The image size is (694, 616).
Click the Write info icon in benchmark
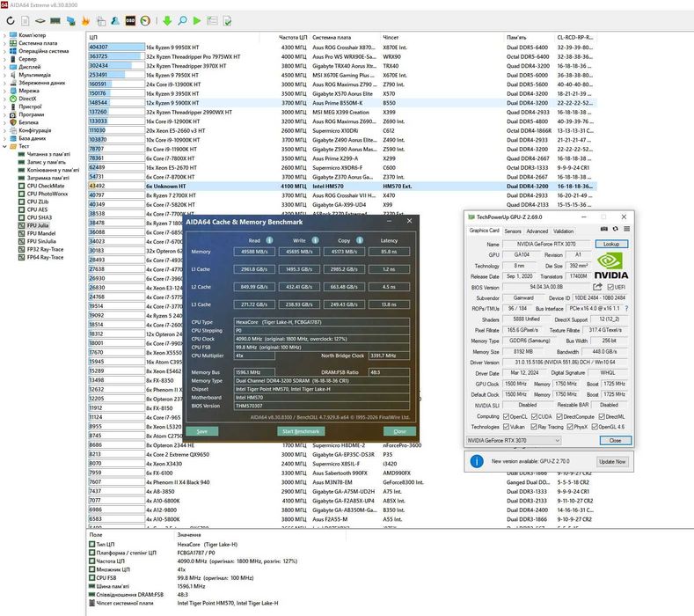315,240
